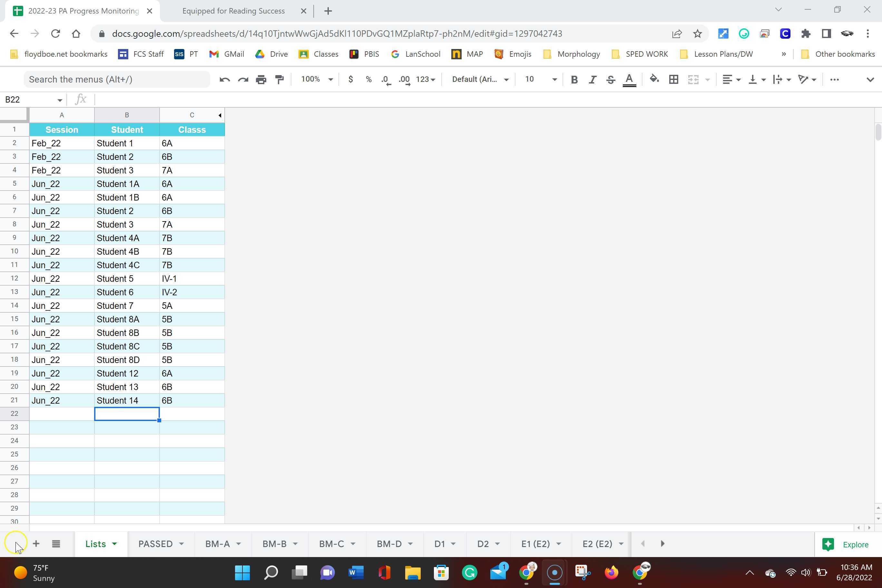882x588 pixels.
Task: Show all sheets list icon
Action: click(56, 544)
